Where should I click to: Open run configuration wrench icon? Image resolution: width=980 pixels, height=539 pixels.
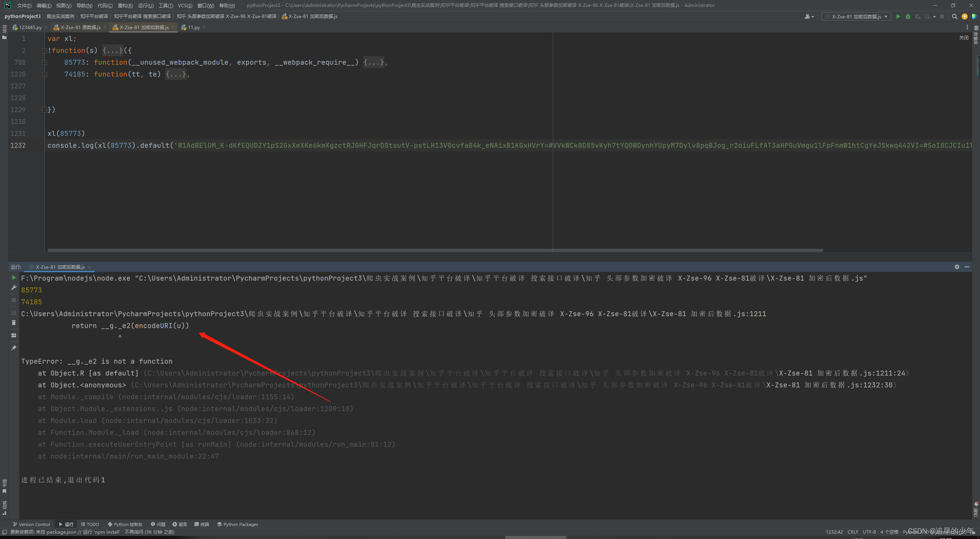click(14, 287)
